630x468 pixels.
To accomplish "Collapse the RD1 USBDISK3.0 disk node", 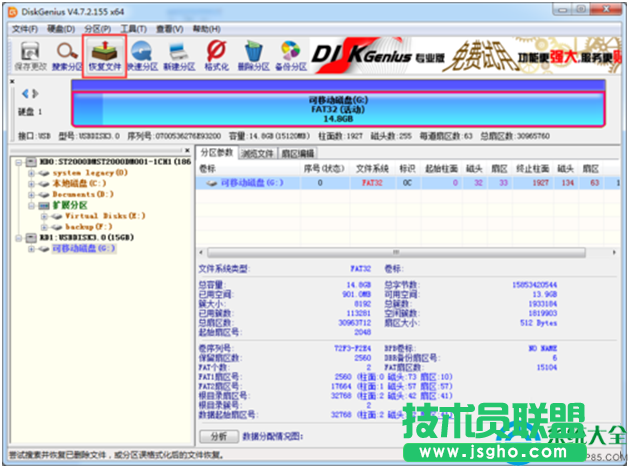I will click(18, 238).
